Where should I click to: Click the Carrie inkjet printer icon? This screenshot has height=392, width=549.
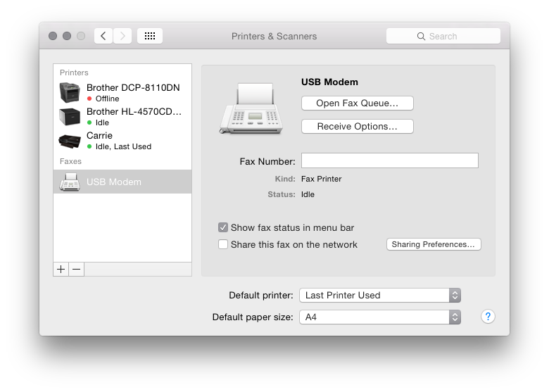click(x=69, y=141)
